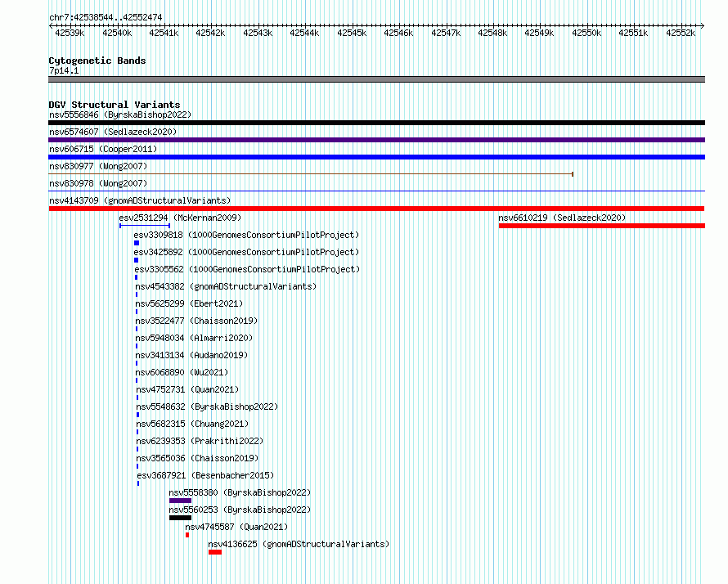This screenshot has width=728, height=584.
Task: Click the nsv5556846 (ByrskaBishop2022) variant label
Action: click(120, 115)
